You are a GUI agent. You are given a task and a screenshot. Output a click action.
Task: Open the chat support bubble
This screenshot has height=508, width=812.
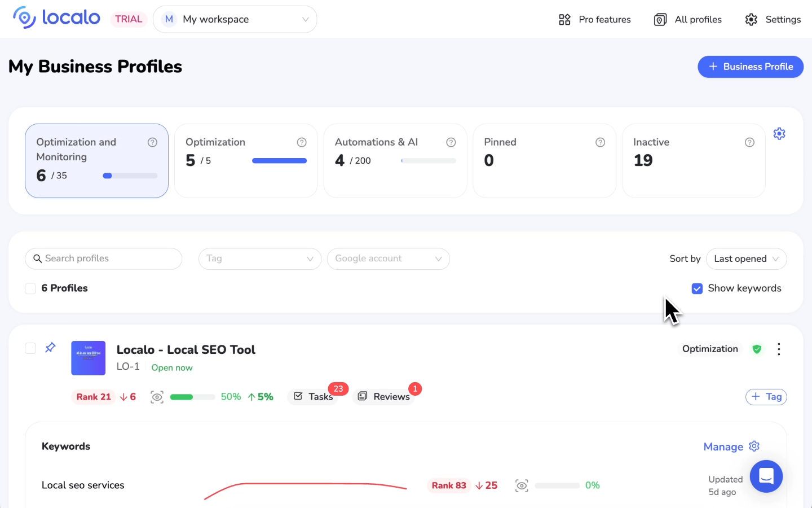[766, 476]
